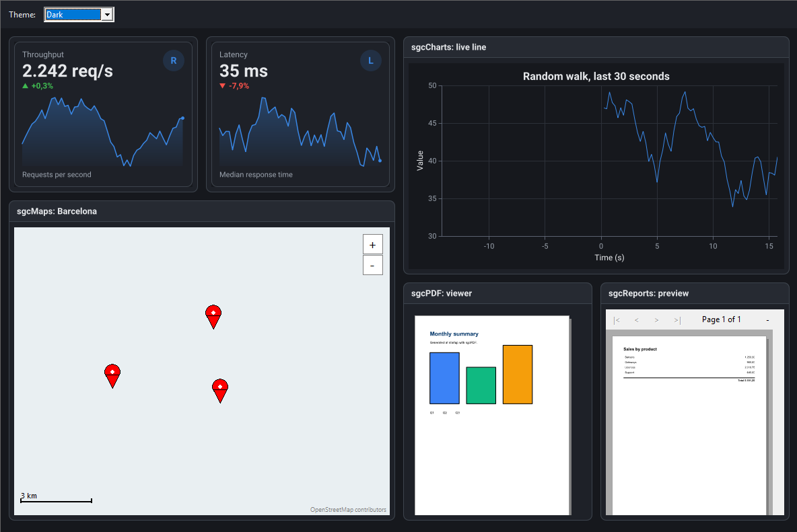The image size is (797, 532).
Task: Go to last report page
Action: click(677, 320)
